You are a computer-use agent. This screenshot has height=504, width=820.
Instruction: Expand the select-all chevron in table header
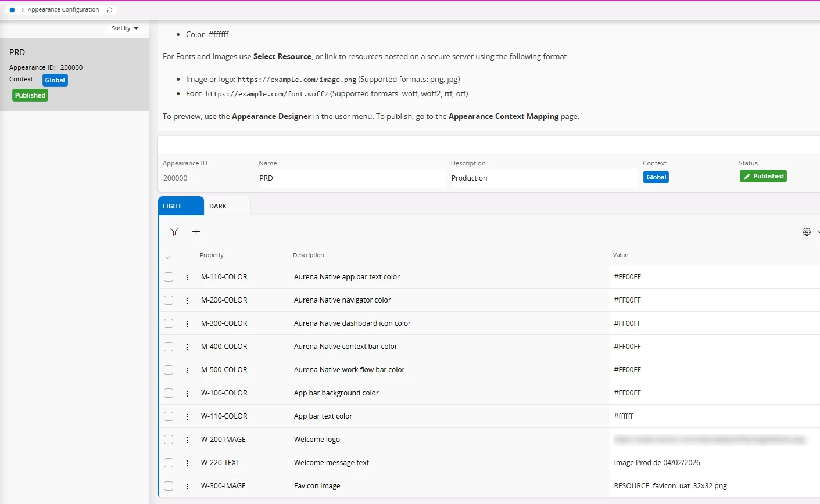click(x=169, y=257)
